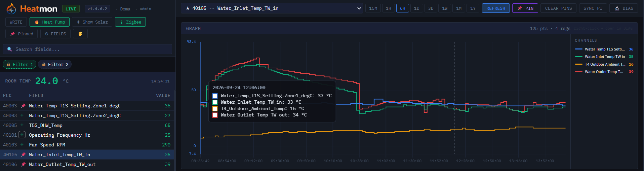Toggle Water Outlet Temp channel label
The height and width of the screenshot is (171, 644).
pos(604,72)
